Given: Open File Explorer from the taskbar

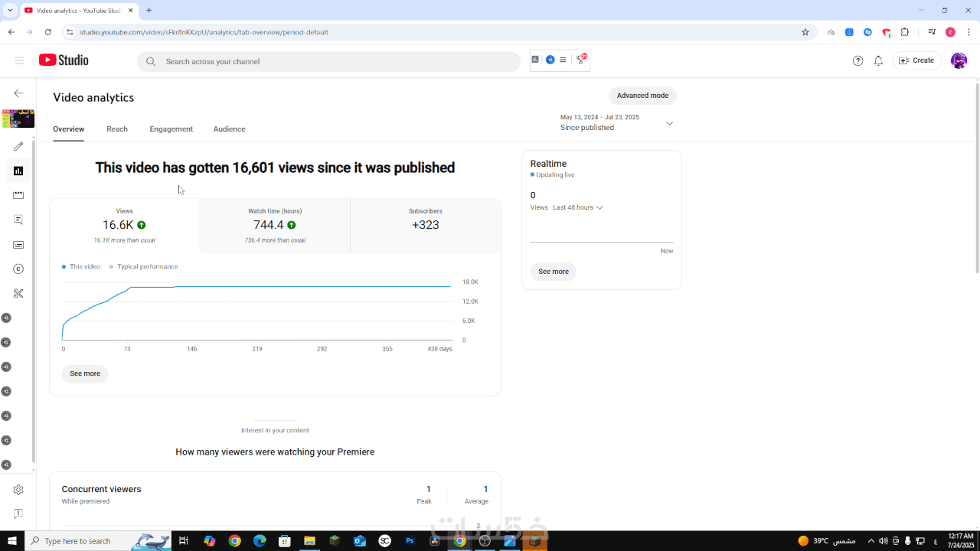Looking at the screenshot, I should (309, 541).
